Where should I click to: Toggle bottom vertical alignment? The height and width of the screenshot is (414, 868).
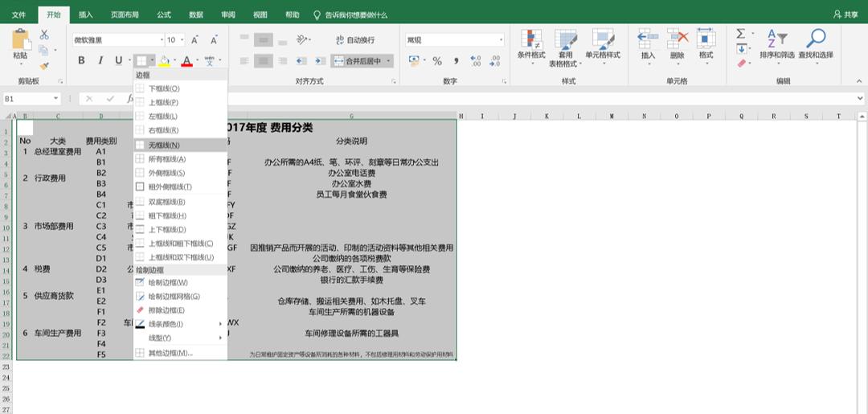282,40
